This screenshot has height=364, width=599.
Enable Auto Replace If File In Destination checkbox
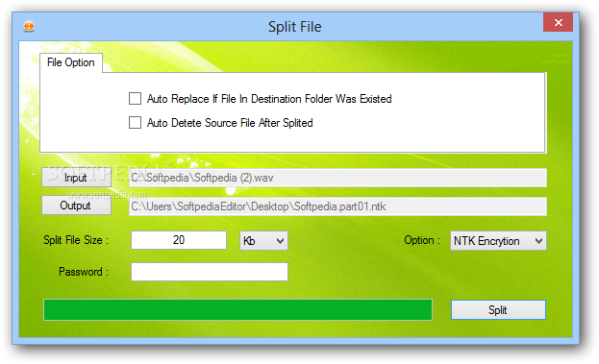tap(135, 98)
